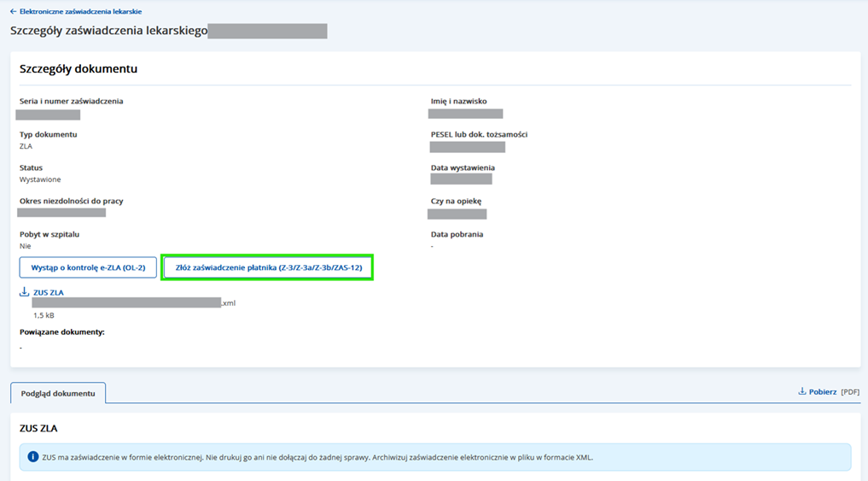868x481 pixels.
Task: Select the Wystawione status value
Action: (40, 179)
